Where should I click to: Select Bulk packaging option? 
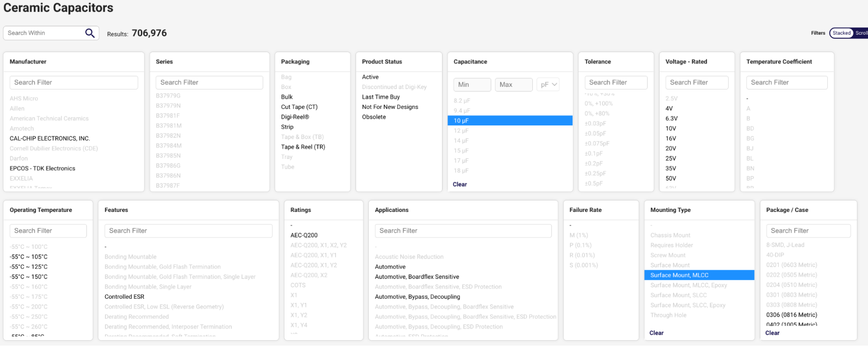[x=287, y=97]
